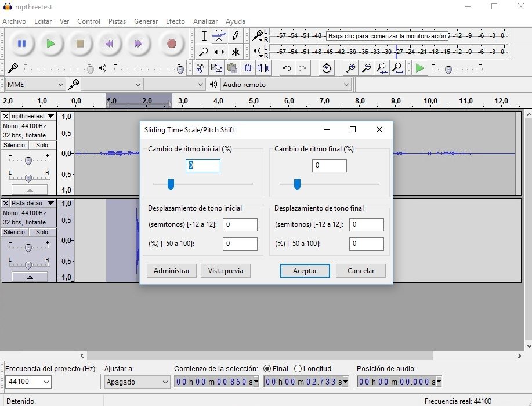Click the Cut scissors icon
The width and height of the screenshot is (532, 406).
[x=200, y=68]
